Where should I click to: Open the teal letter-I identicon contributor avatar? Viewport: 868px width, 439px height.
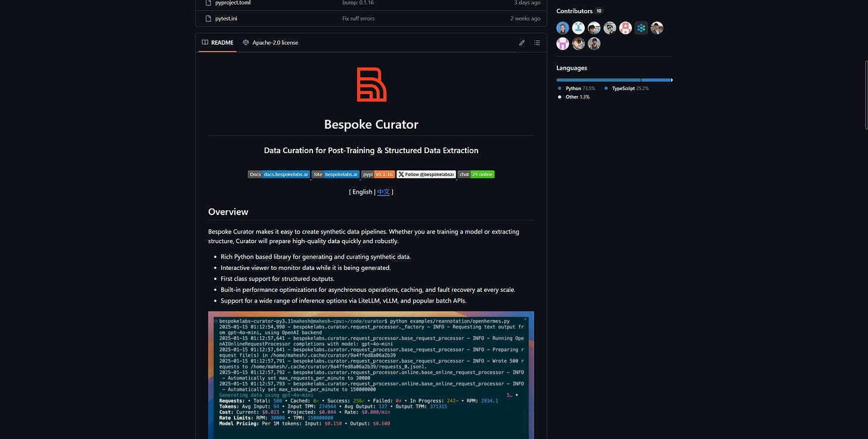(578, 28)
